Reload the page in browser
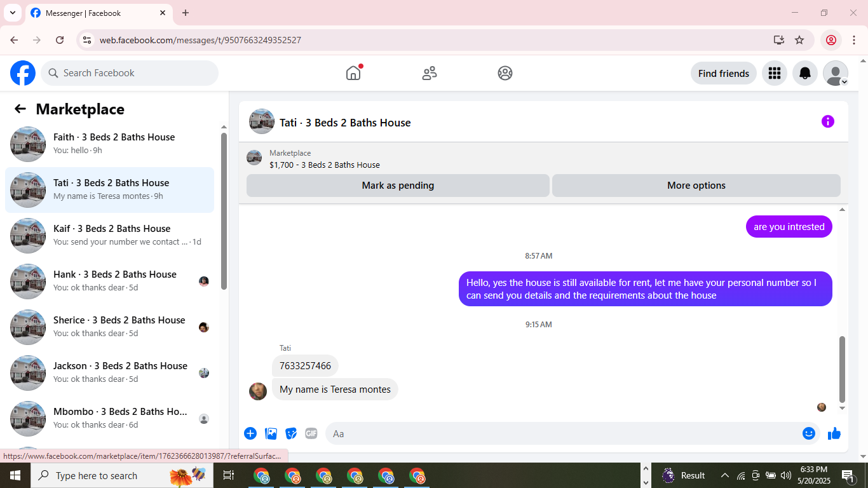This screenshot has width=868, height=488. click(60, 40)
